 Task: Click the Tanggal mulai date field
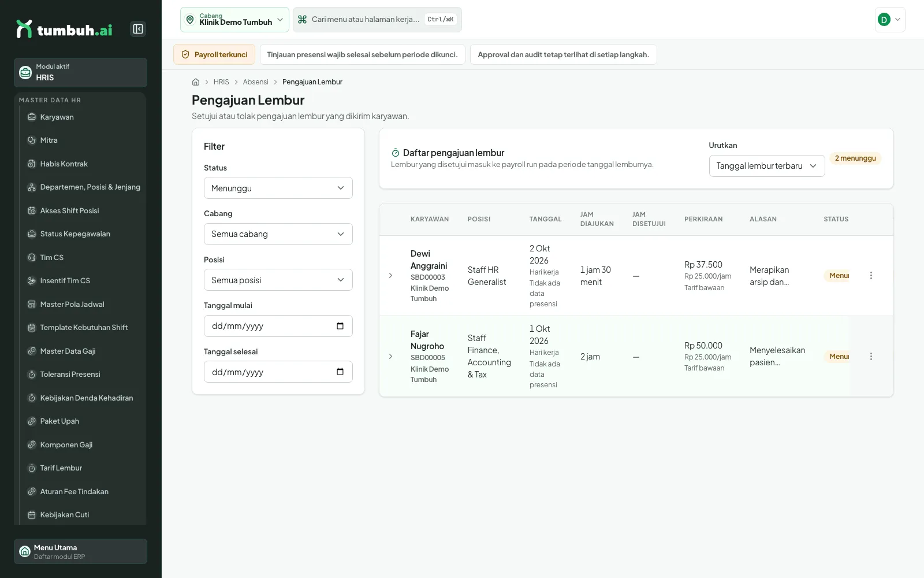coord(278,326)
